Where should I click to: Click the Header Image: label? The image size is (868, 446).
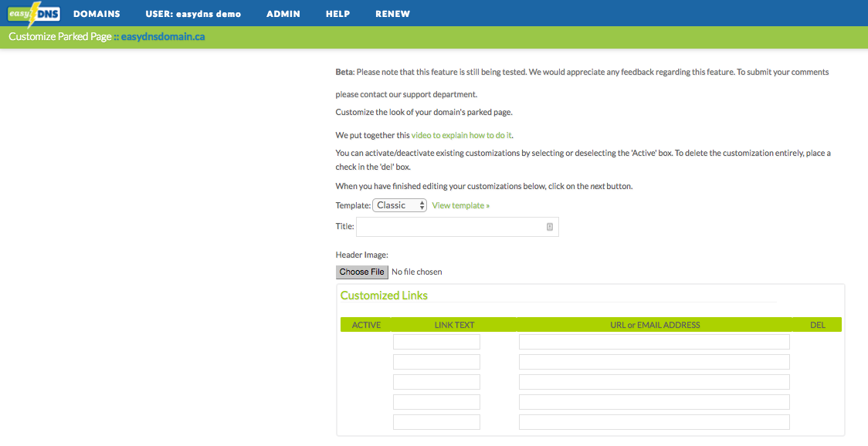coord(362,255)
